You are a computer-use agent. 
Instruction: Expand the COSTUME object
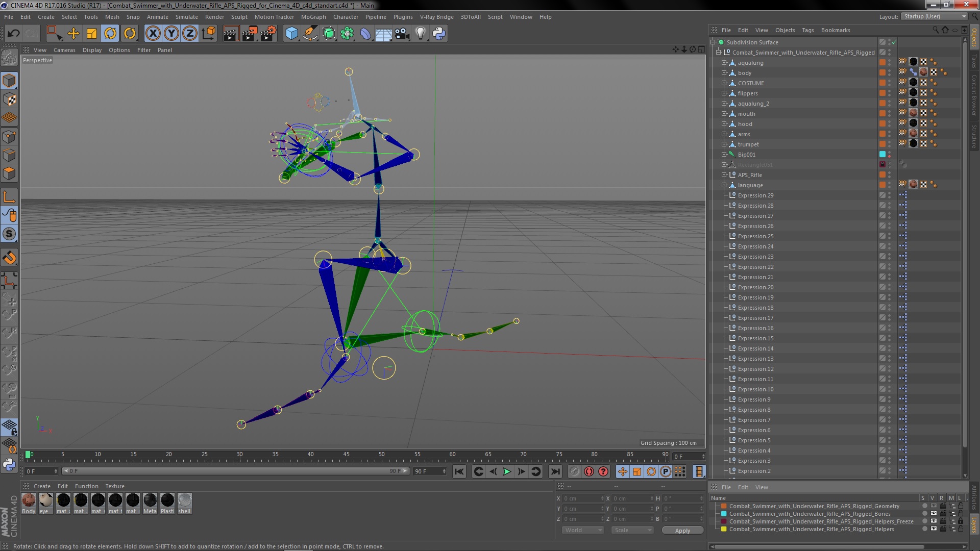(724, 83)
